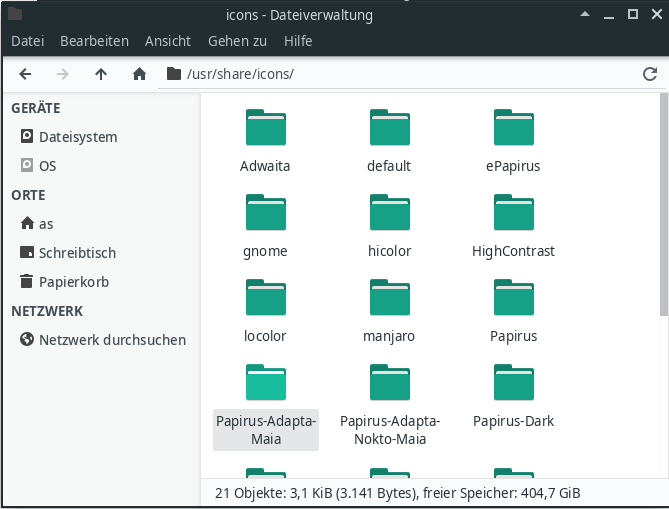669x509 pixels.
Task: Click the ePapirus folder name
Action: pos(513,166)
